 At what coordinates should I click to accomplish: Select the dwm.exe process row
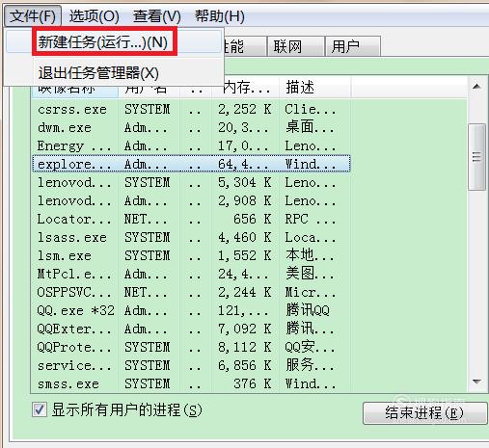[191, 128]
